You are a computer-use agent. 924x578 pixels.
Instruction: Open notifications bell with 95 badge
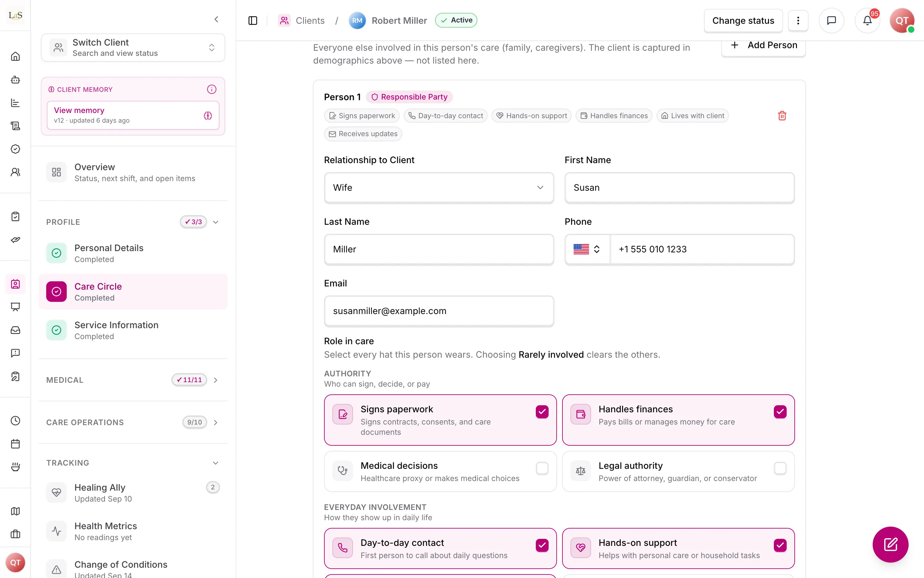click(x=867, y=21)
